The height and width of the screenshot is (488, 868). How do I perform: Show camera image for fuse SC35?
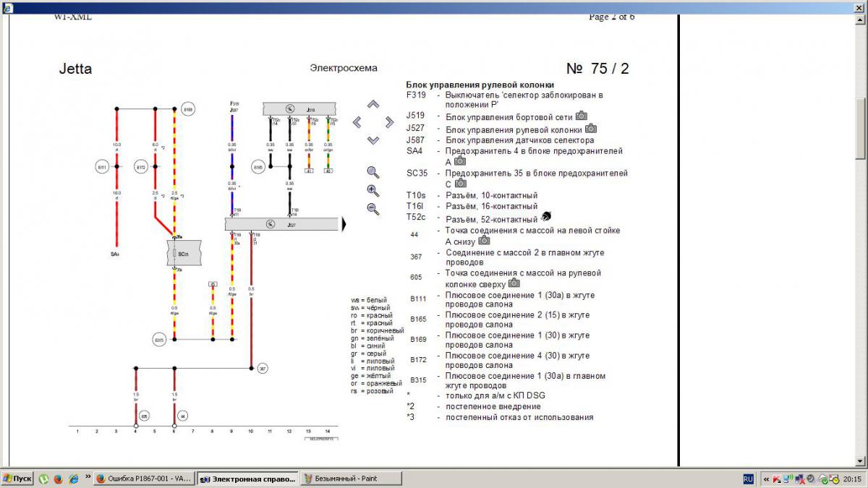click(460, 183)
